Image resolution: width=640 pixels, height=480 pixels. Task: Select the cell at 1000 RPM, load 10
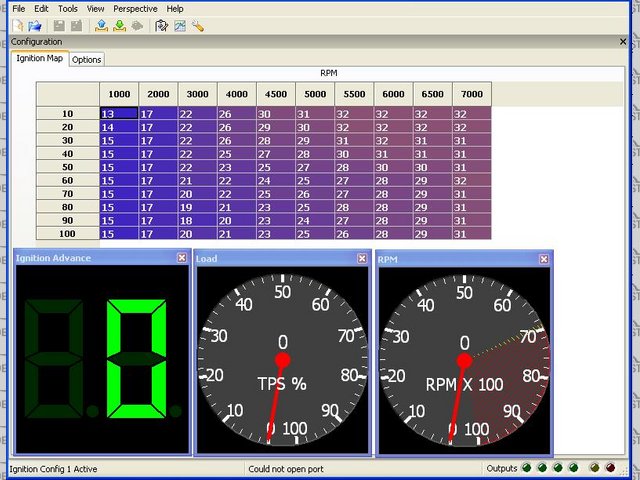pos(119,114)
